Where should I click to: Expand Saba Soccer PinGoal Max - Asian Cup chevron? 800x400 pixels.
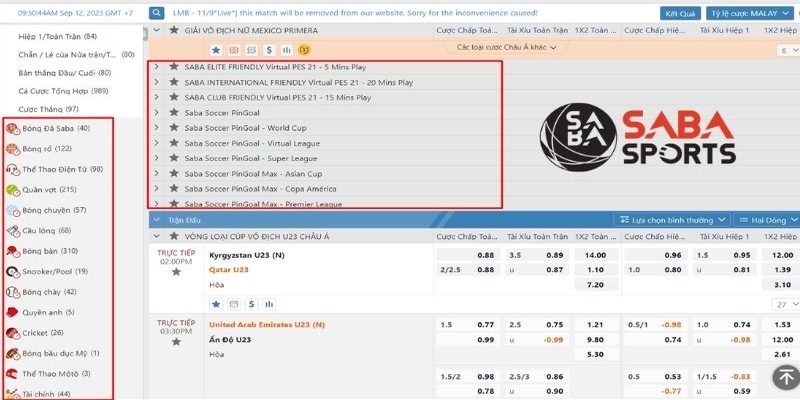[x=157, y=173]
